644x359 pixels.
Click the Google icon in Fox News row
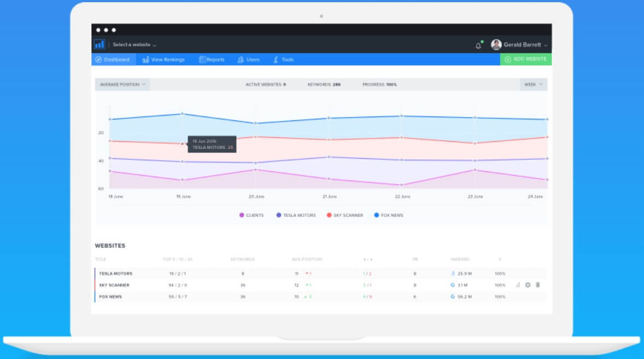click(x=453, y=297)
